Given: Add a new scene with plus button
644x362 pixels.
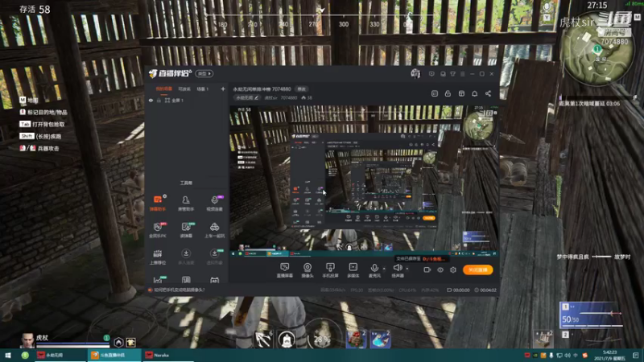Looking at the screenshot, I should coord(223,88).
